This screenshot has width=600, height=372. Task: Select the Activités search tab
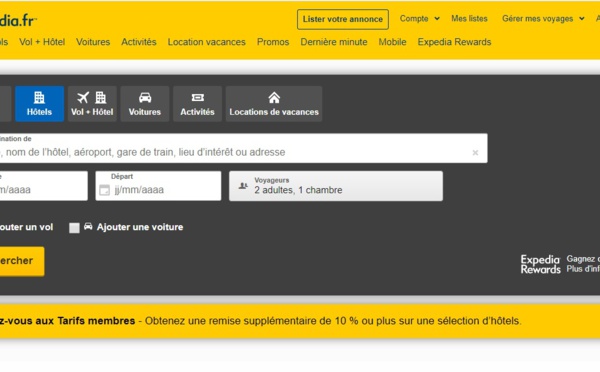click(x=197, y=104)
